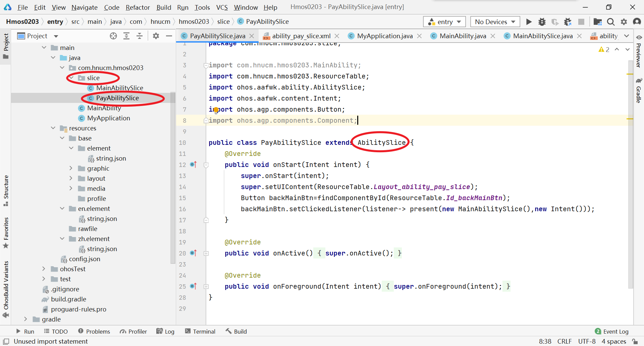Viewport: 644px width, 346px height.
Task: Expand the layout folder
Action: point(71,178)
